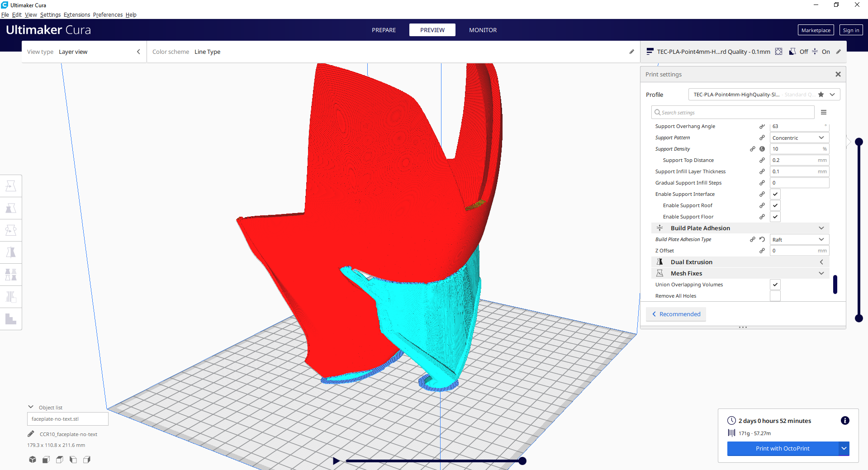
Task: Switch to the PREVIEW stage tab
Action: [x=432, y=30]
